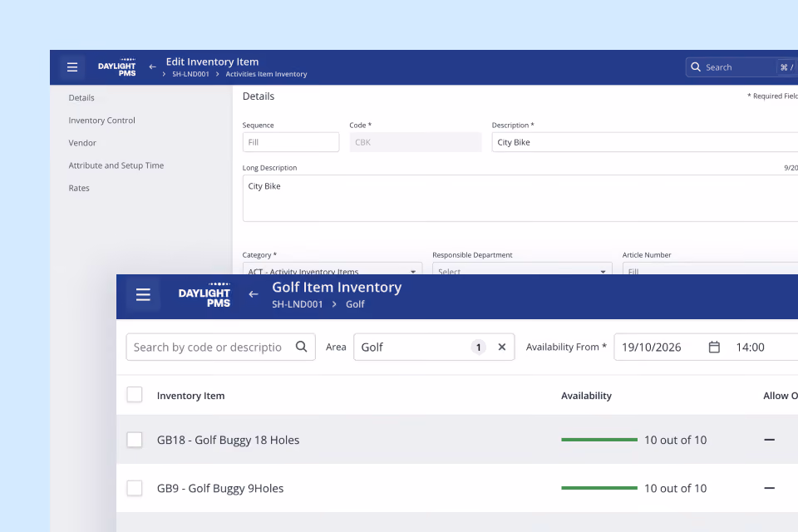798x532 pixels.
Task: Click magnifier icon in code or description search
Action: tap(301, 347)
